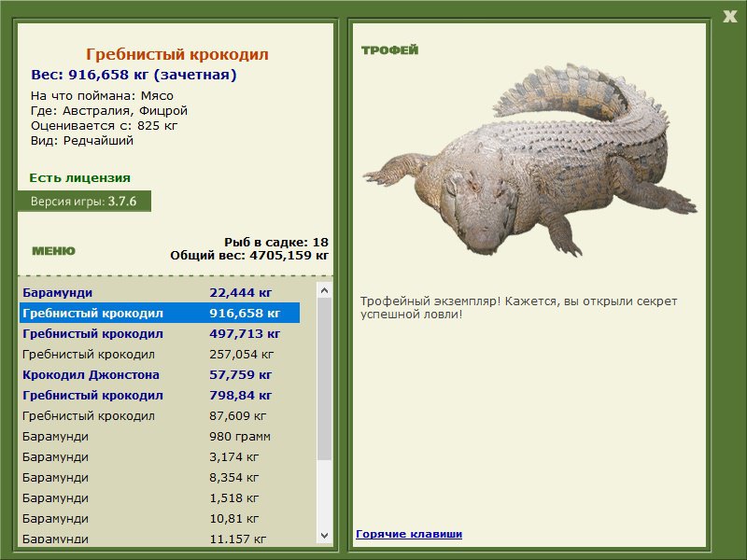This screenshot has width=747, height=560.
Task: Click the Гребнистый крокодил title
Action: (177, 54)
